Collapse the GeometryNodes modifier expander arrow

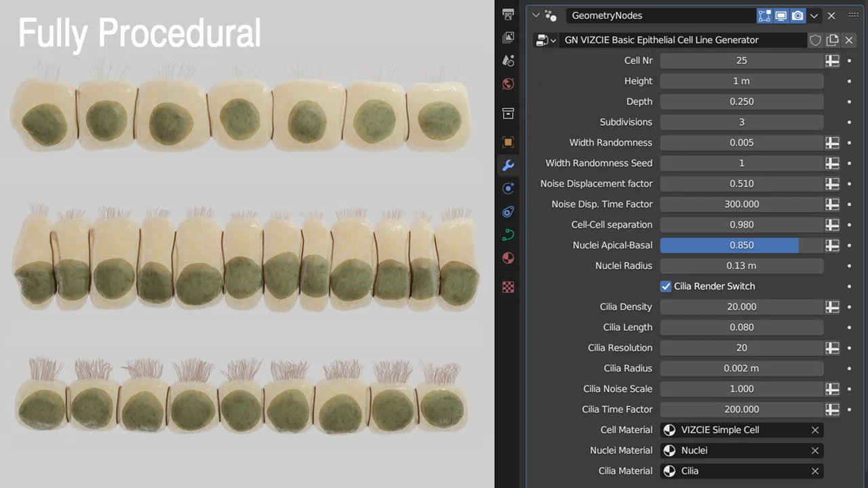point(536,15)
